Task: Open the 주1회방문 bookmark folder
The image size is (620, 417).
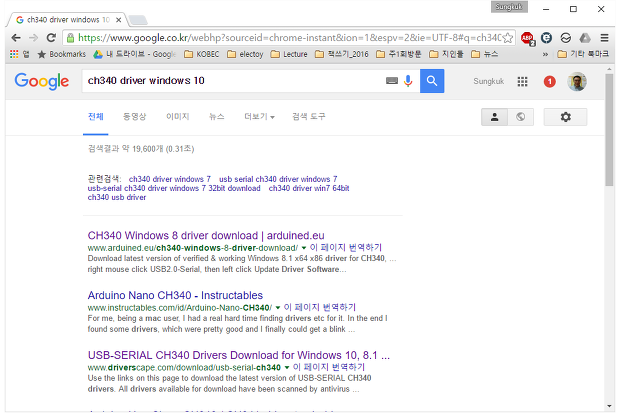Action: click(x=399, y=54)
